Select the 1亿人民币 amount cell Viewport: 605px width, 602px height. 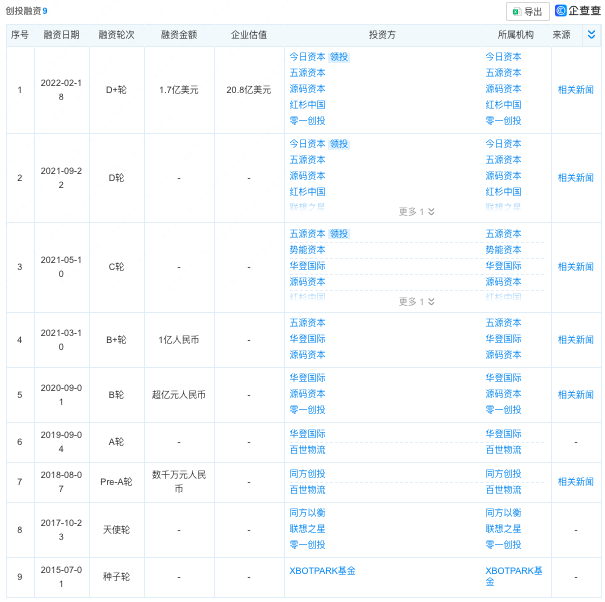pyautogui.click(x=179, y=340)
